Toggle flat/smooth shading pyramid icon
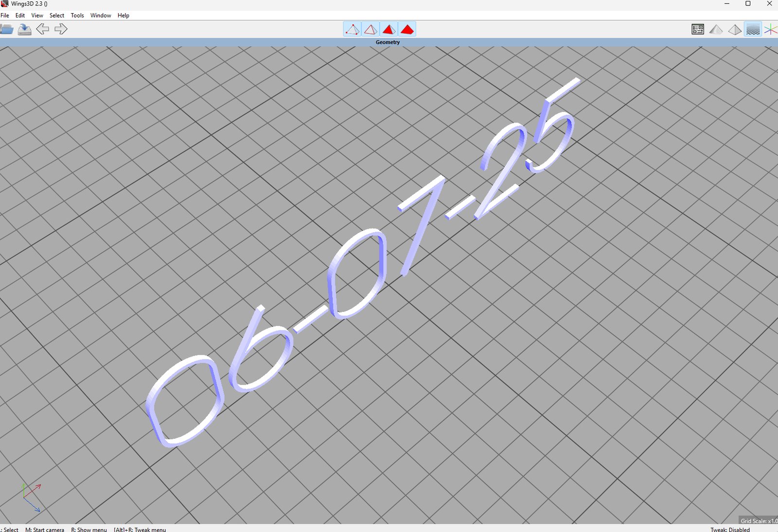The height and width of the screenshot is (532, 778). (x=716, y=30)
